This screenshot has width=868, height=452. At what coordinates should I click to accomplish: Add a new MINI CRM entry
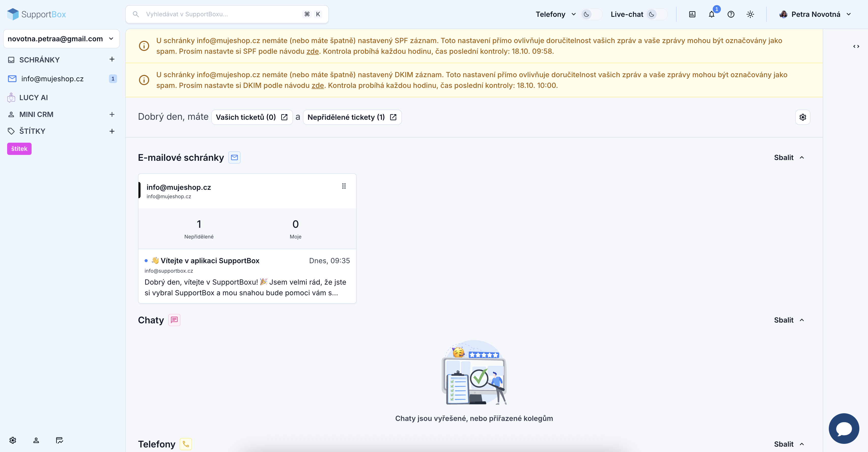click(112, 114)
